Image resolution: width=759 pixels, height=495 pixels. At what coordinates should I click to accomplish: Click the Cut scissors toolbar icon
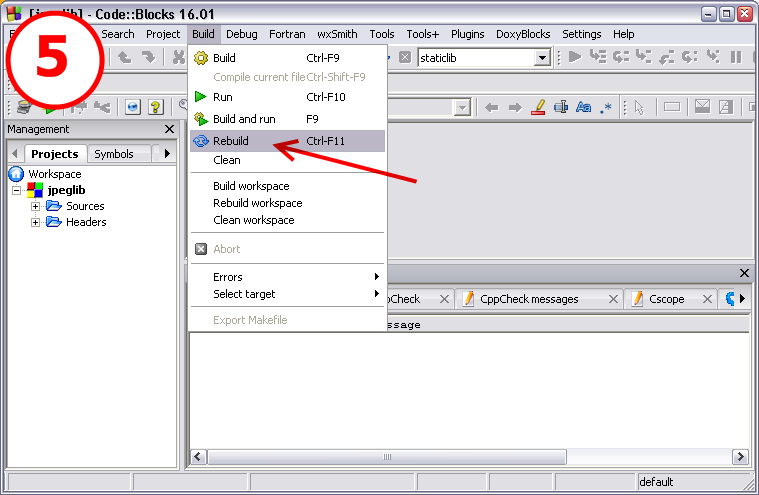coord(179,58)
